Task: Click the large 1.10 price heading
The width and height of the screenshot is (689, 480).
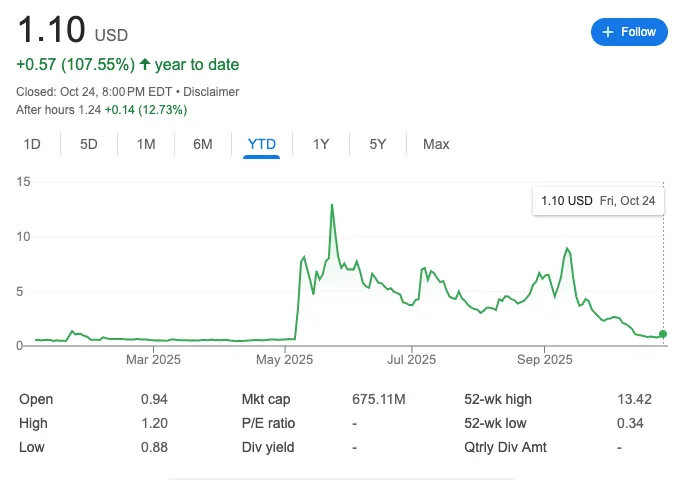Action: (51, 30)
